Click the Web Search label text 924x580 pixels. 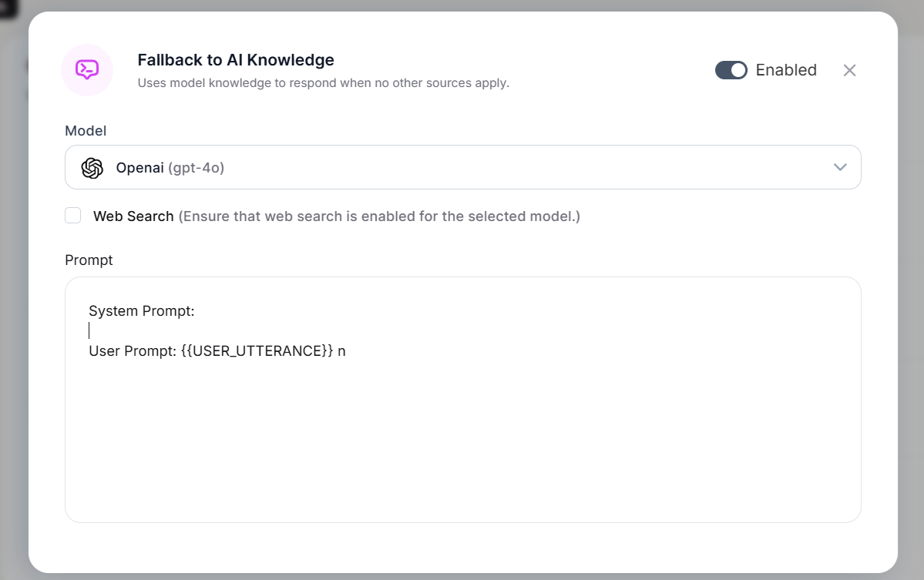pos(133,216)
